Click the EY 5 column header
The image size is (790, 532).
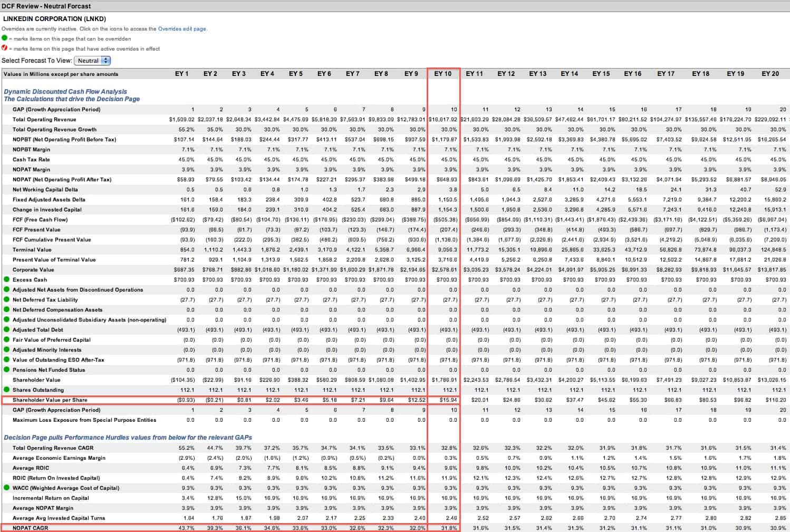point(295,74)
